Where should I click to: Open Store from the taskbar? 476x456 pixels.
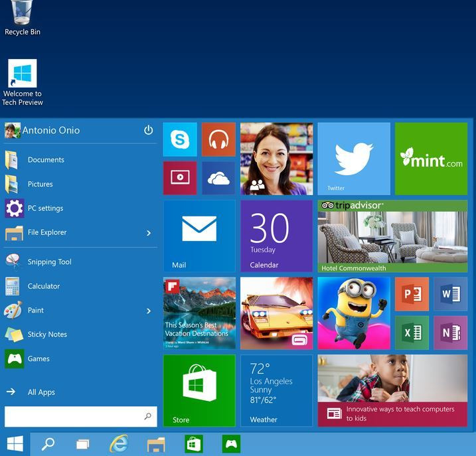(x=194, y=444)
